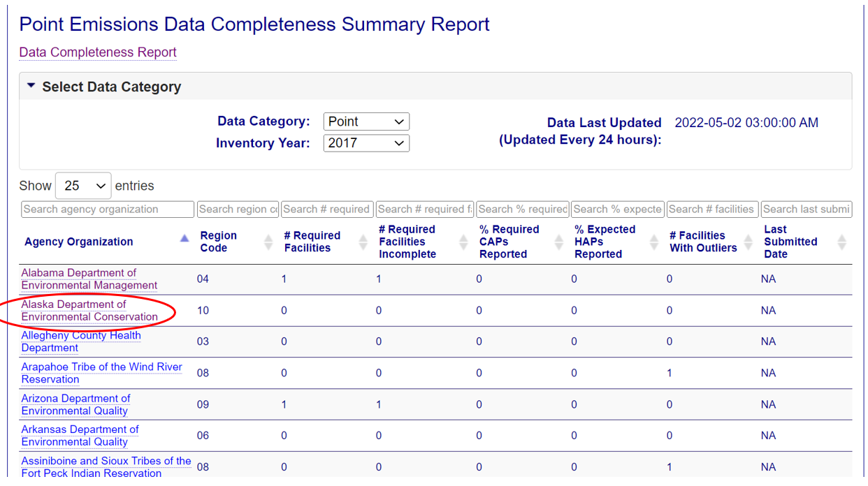Click the Search % expected HAPs field
Viewport: 868px width, 486px height.
[618, 209]
